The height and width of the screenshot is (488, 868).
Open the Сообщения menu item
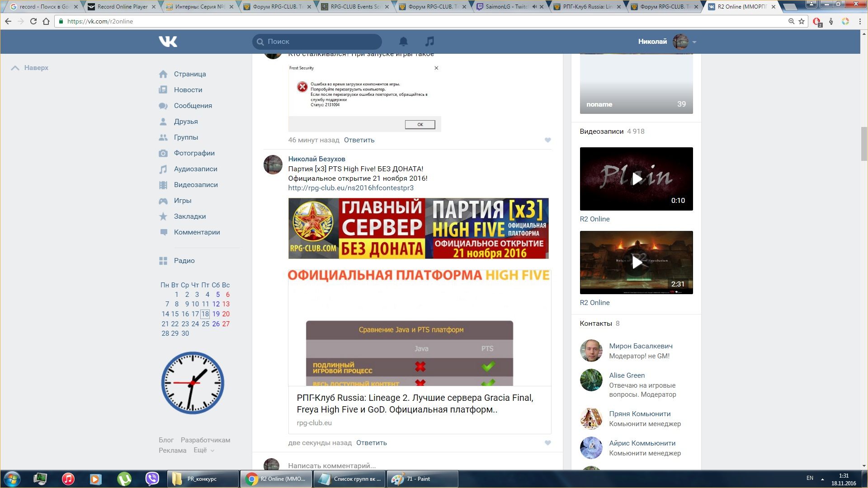(x=193, y=106)
